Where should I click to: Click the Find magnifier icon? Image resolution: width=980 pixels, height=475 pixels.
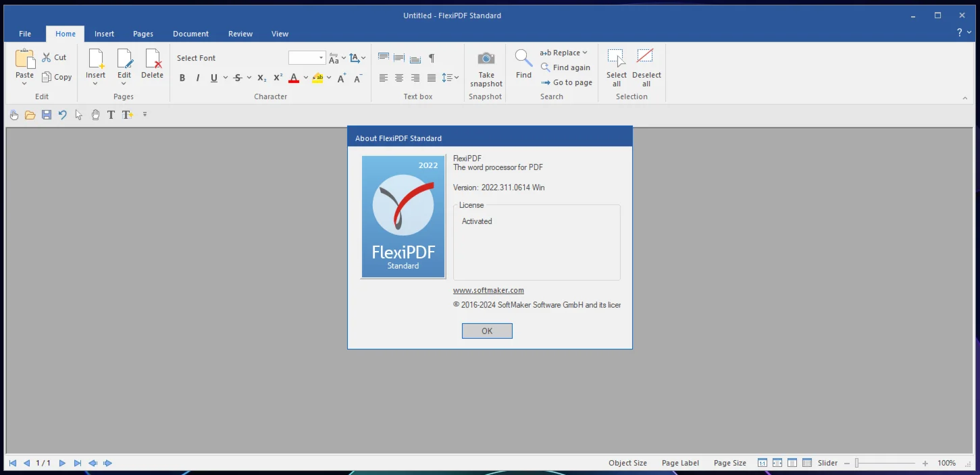click(523, 59)
